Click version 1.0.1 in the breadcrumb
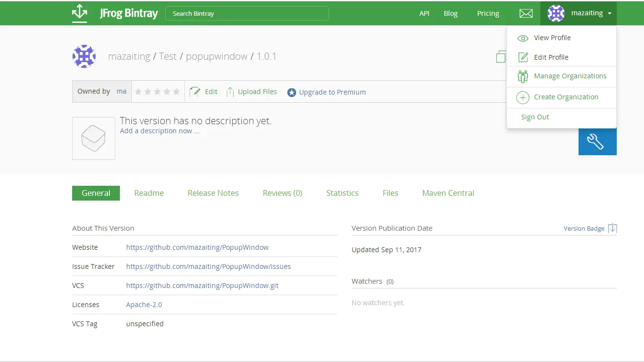 (267, 56)
